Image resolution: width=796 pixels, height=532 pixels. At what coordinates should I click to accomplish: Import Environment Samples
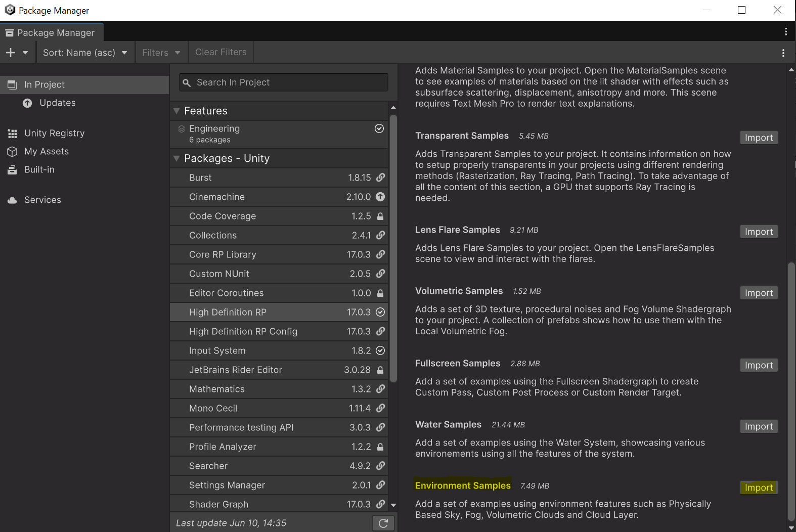pyautogui.click(x=759, y=487)
